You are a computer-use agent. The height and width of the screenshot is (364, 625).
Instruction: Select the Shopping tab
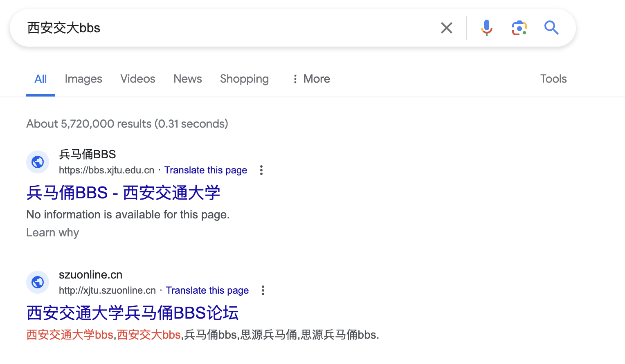(x=244, y=79)
